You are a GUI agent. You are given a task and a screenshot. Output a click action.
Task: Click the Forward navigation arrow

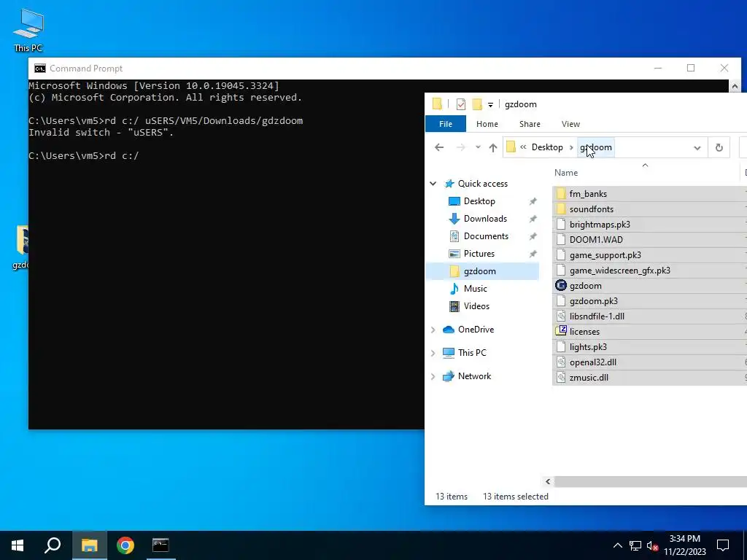(460, 147)
